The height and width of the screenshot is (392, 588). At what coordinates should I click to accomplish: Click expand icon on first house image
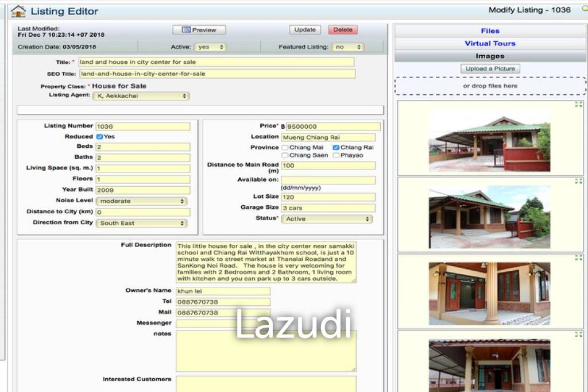578,105
